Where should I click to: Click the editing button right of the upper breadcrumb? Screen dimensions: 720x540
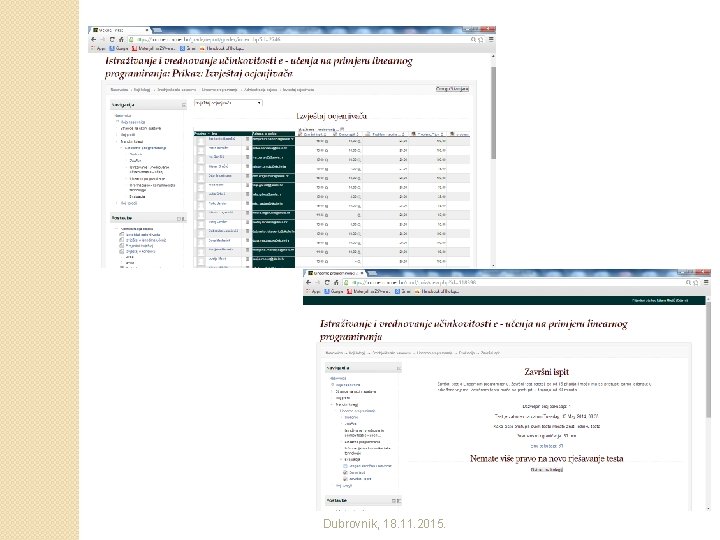[452, 89]
